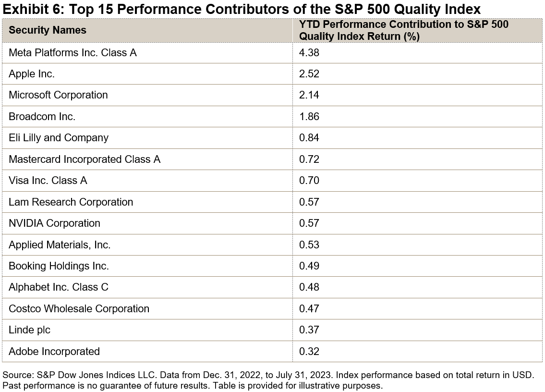
Task: Select the Applied Materials, Inc. cell
Action: (x=60, y=245)
